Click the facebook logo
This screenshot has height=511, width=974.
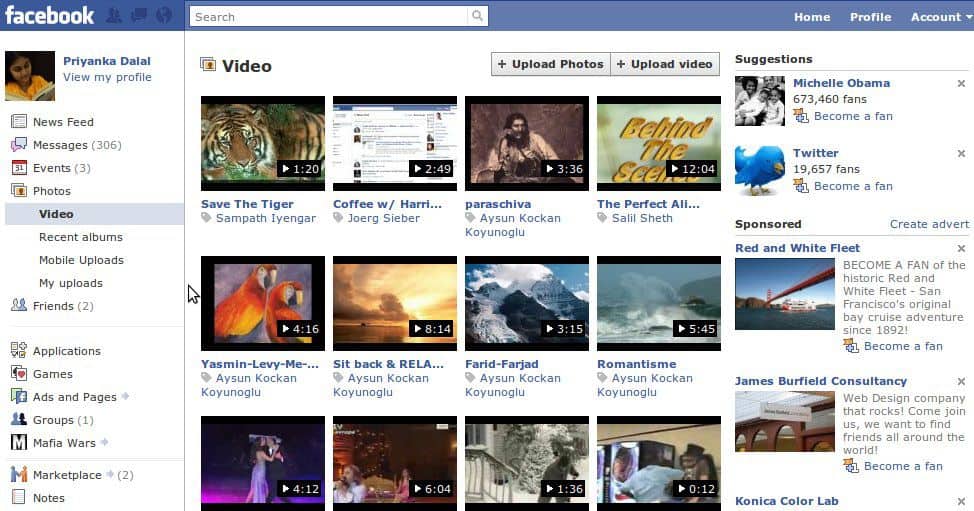(50, 15)
